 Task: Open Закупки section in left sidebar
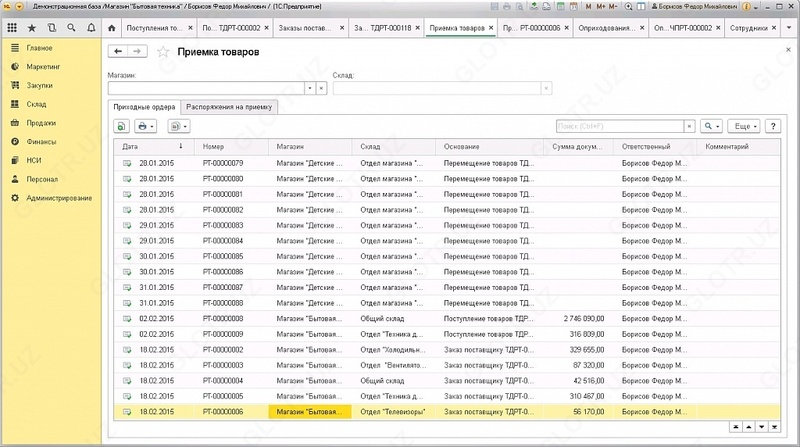point(40,85)
